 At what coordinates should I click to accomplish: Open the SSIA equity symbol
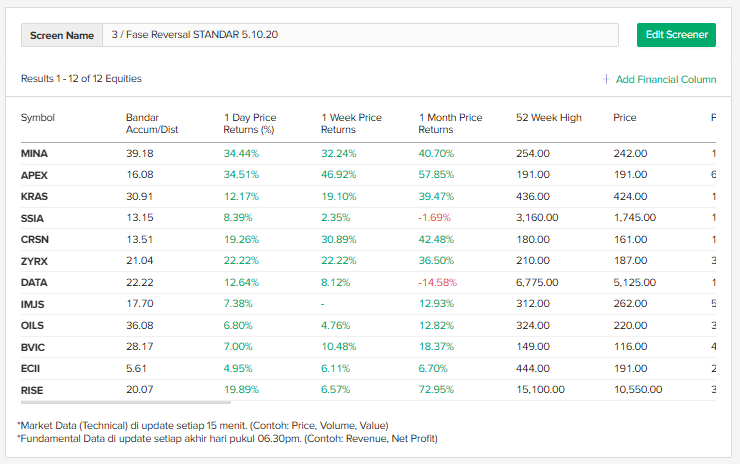click(33, 218)
